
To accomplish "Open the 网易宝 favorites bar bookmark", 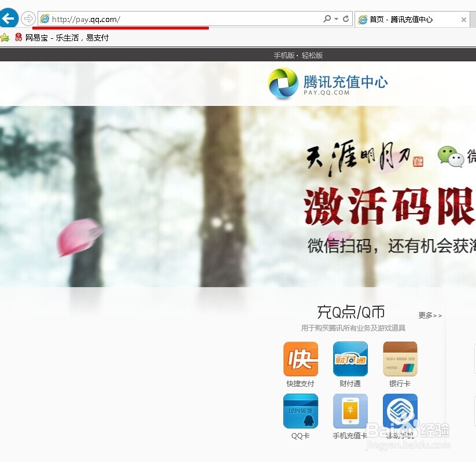I will click(62, 38).
